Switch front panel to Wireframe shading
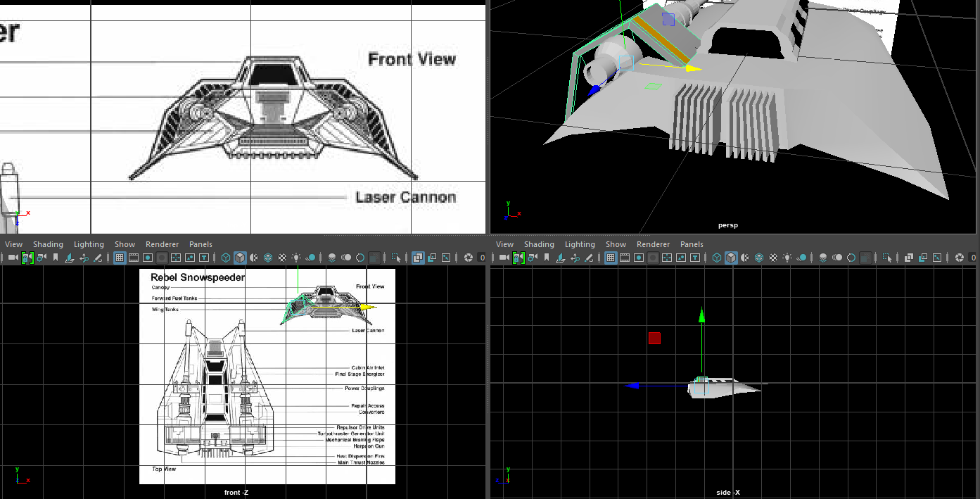Viewport: 980px width, 499px height. (x=225, y=258)
